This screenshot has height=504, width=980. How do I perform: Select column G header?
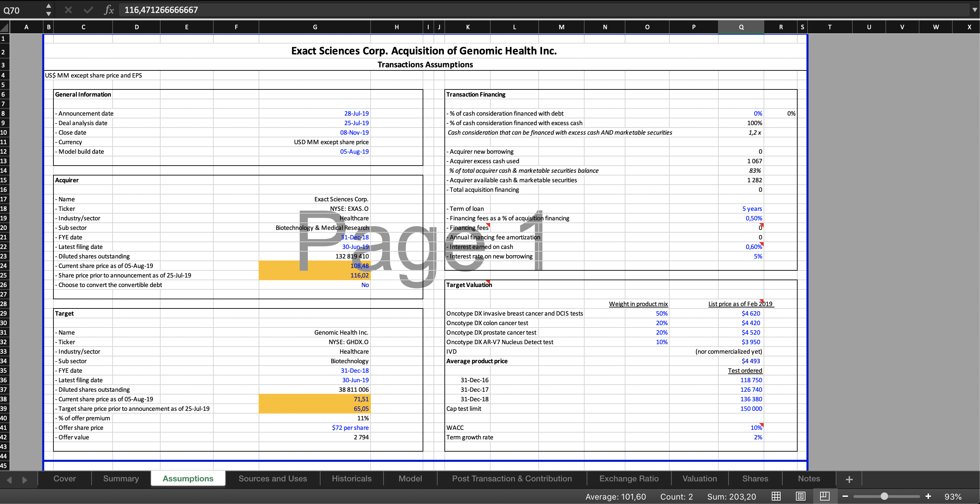click(315, 27)
